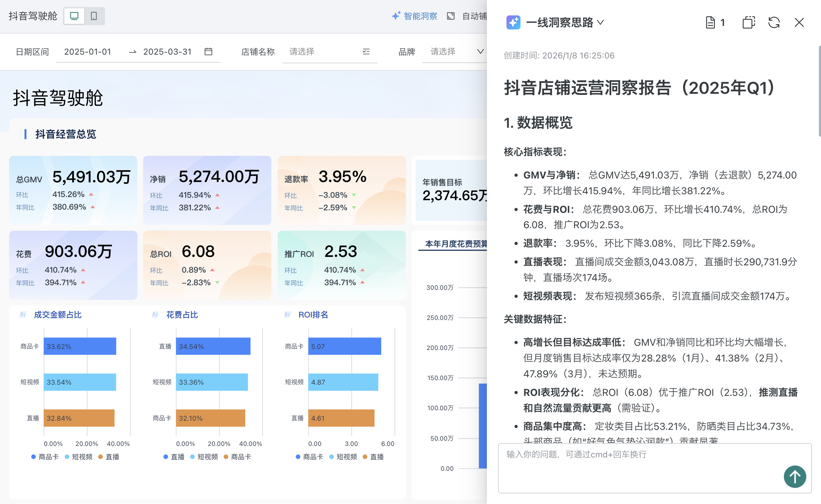
Task: Expand the 一线洞察思路 title dropdown
Action: [600, 23]
